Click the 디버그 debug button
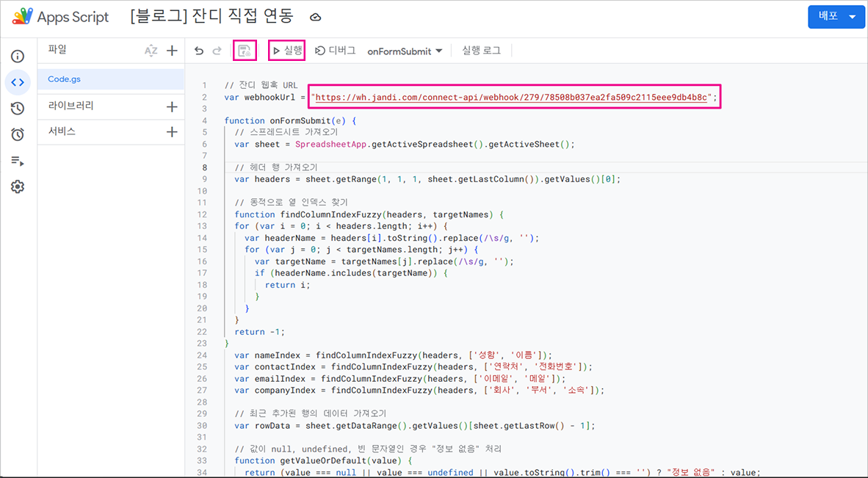 [336, 51]
